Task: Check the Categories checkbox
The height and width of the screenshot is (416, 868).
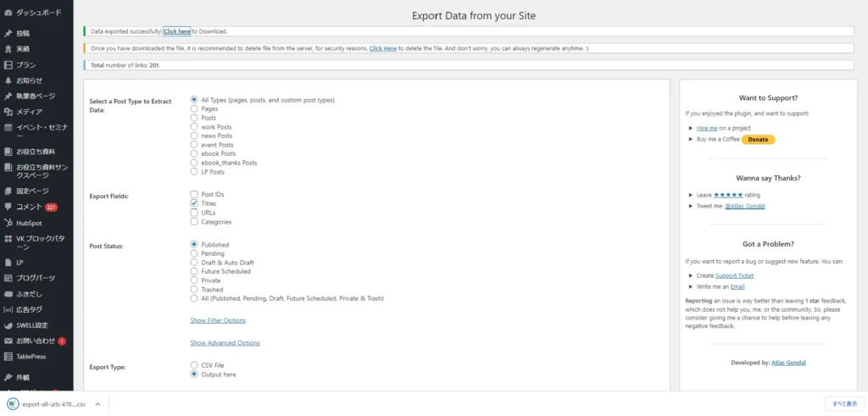Action: [194, 222]
